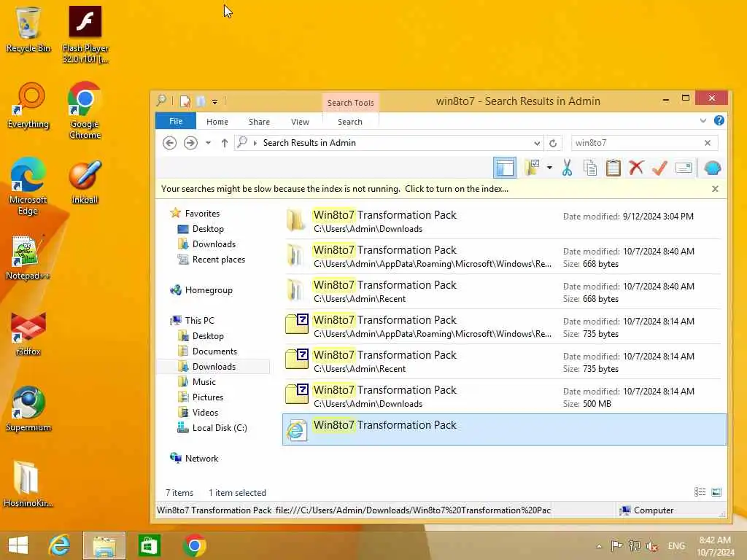This screenshot has height=560, width=747.
Task: Click the Windows Start button
Action: click(x=18, y=545)
